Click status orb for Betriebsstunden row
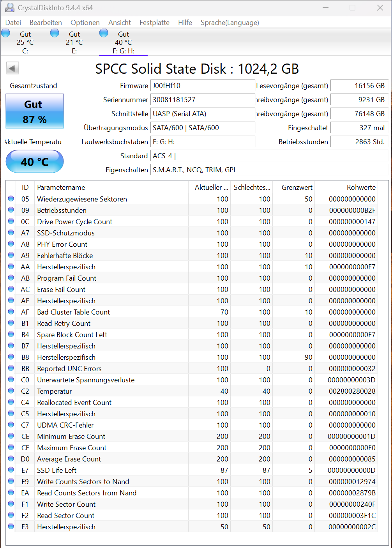Screen dimensions: 392x548 [11, 210]
